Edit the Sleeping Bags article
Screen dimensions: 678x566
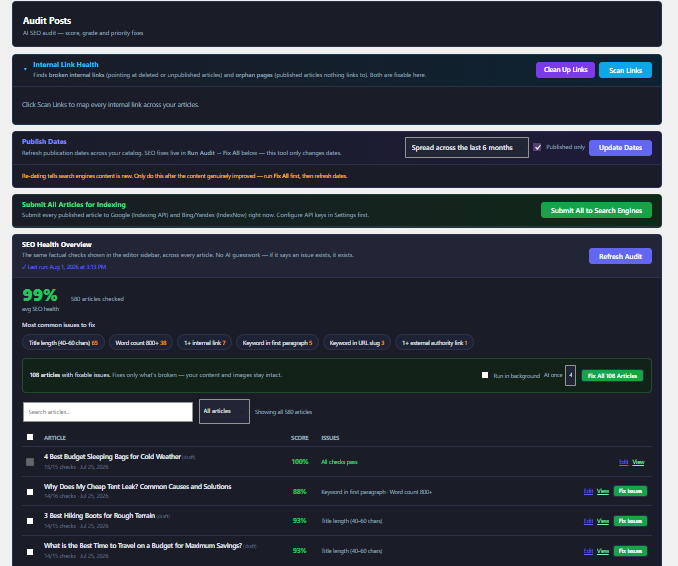(623, 462)
